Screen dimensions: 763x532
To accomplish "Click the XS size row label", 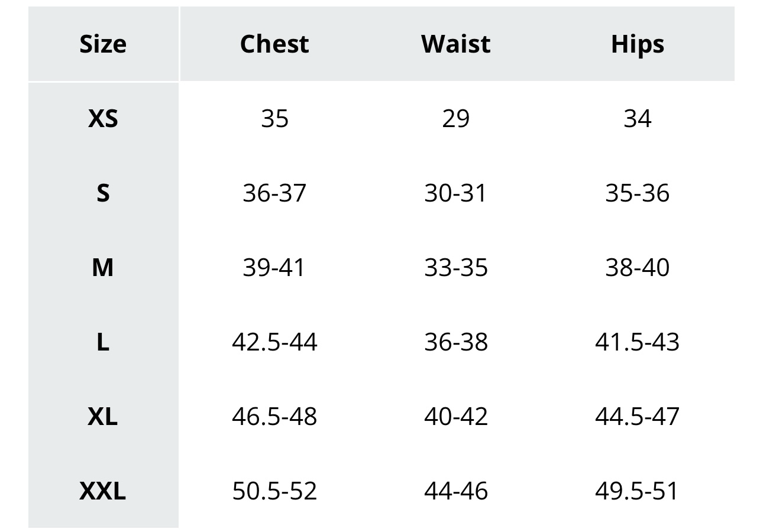I will tap(103, 119).
